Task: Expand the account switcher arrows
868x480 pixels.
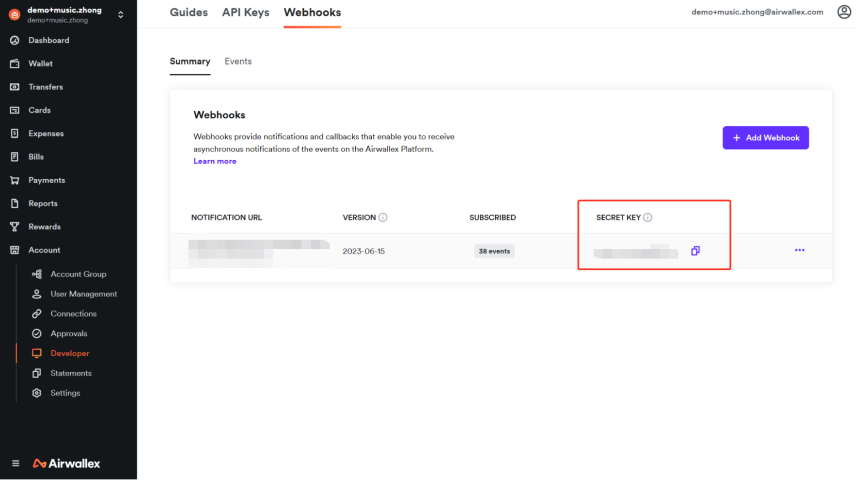Action: tap(121, 15)
